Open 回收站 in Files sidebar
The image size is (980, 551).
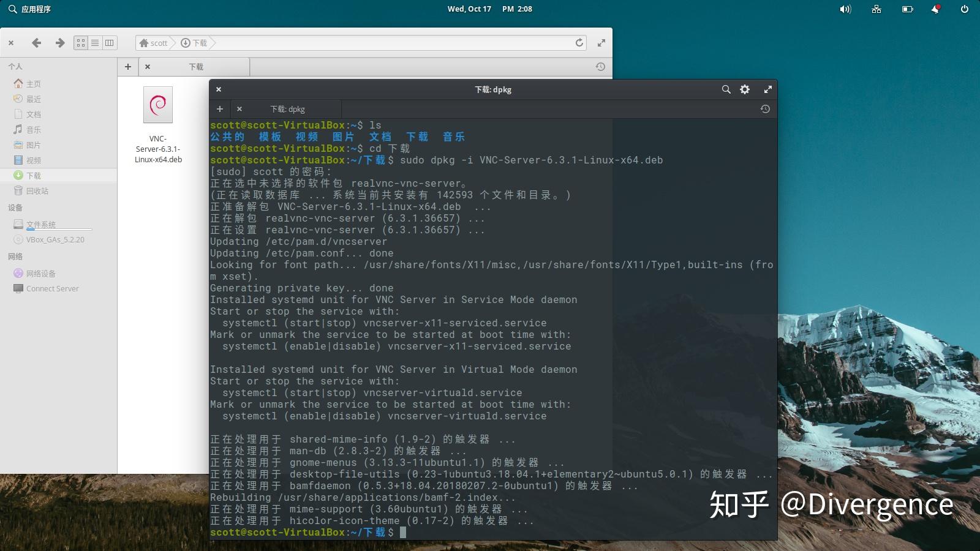[58, 191]
